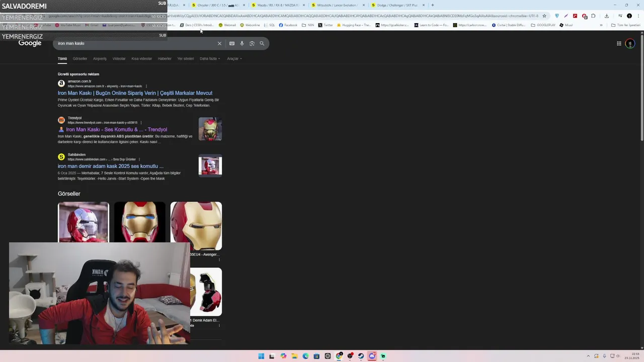644x362 pixels.
Task: Open the NBN bookmark folder
Action: pos(308,25)
